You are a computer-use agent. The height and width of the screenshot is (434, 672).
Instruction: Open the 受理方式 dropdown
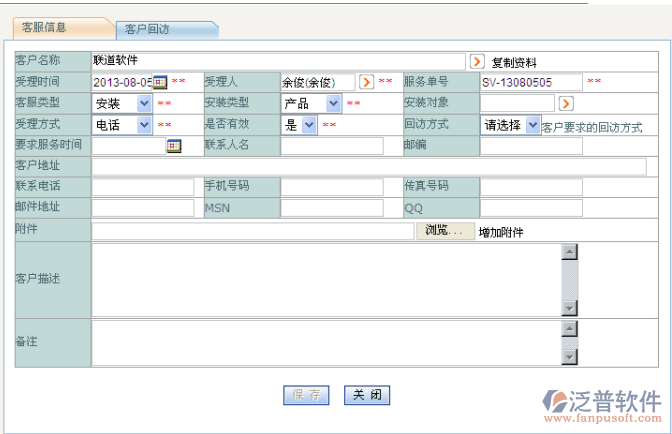(x=145, y=125)
